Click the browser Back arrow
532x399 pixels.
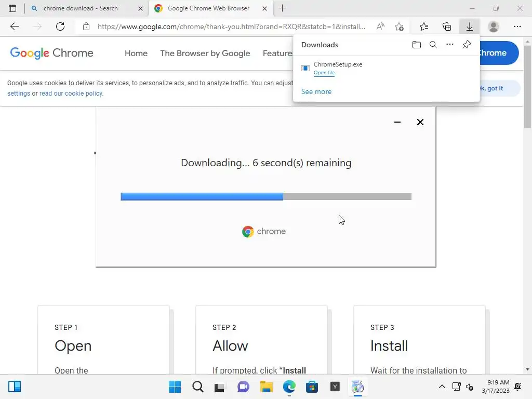pyautogui.click(x=14, y=26)
